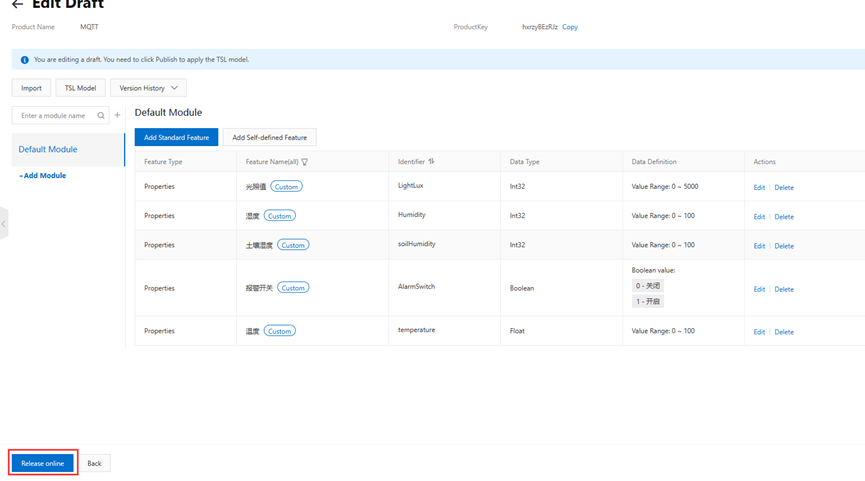Click the Default Module heading
Image resolution: width=865 pixels, height=481 pixels.
pos(168,113)
